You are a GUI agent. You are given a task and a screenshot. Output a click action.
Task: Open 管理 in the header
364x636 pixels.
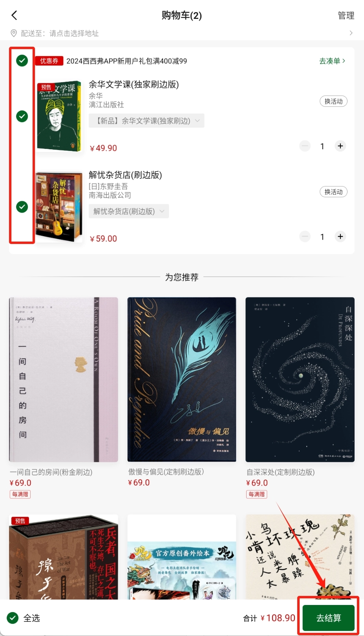click(346, 15)
